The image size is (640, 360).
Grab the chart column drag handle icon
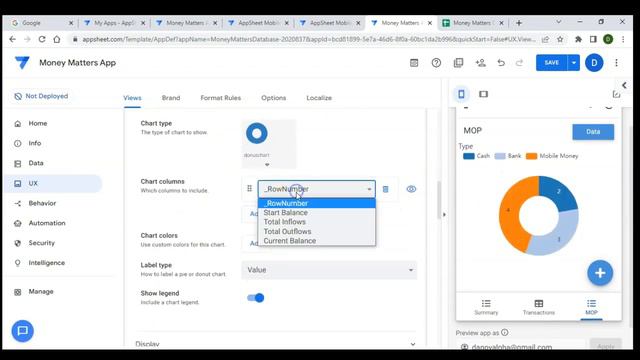pyautogui.click(x=249, y=189)
